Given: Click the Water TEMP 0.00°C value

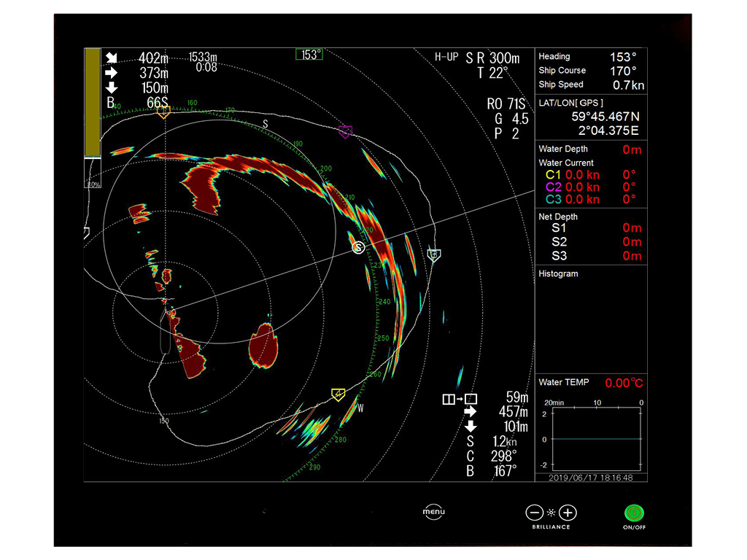Looking at the screenshot, I should [624, 383].
